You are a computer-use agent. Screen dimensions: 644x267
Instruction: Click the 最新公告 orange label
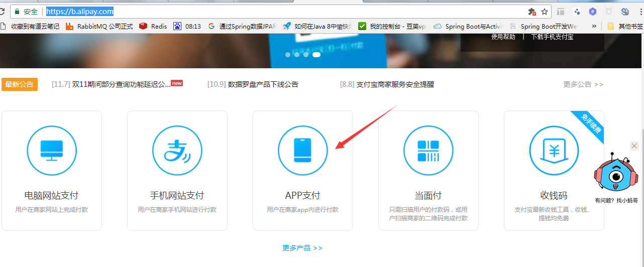tap(20, 84)
